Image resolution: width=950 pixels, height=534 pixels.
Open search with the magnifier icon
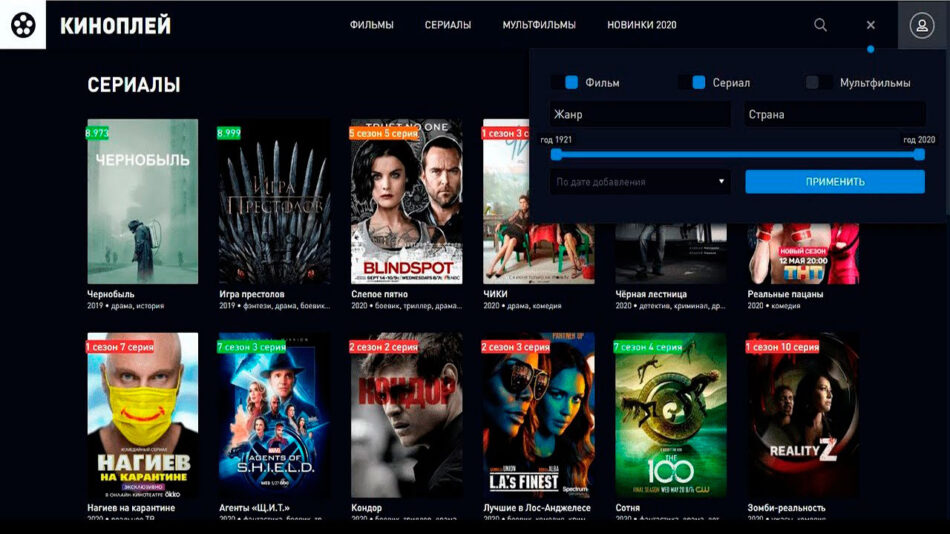click(x=820, y=25)
